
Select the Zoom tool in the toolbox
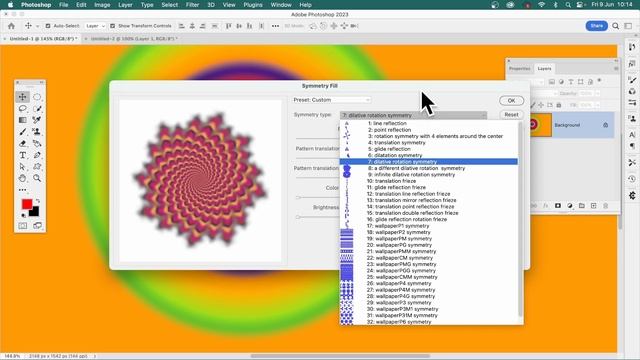[x=37, y=178]
